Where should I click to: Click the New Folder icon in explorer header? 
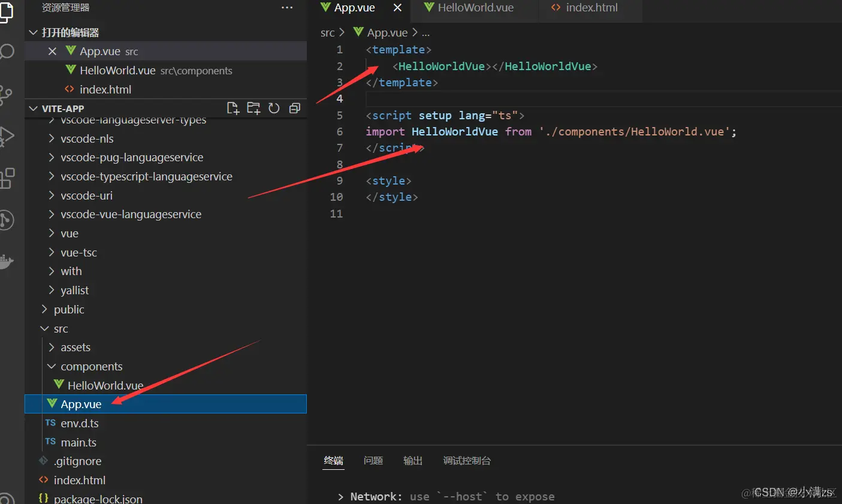coord(253,108)
